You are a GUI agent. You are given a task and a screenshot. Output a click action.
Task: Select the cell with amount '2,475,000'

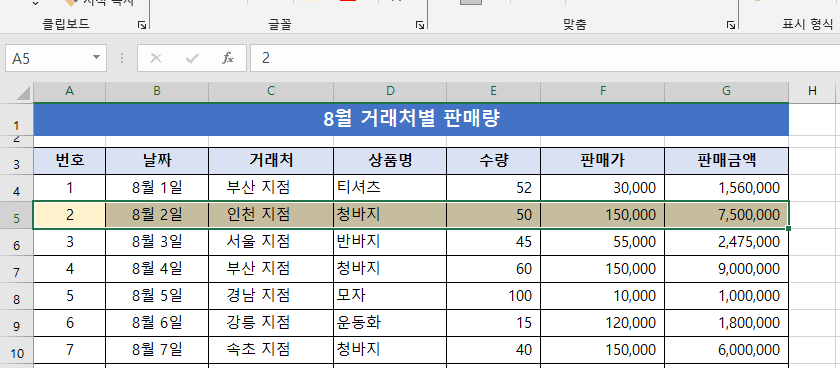(x=726, y=242)
